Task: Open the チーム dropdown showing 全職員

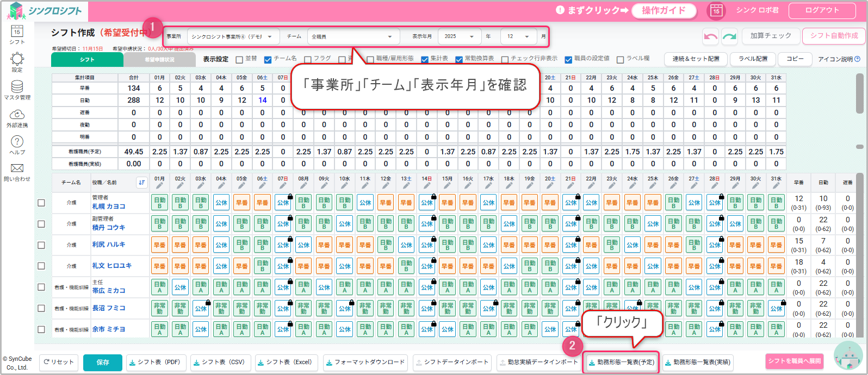Action: 351,36
